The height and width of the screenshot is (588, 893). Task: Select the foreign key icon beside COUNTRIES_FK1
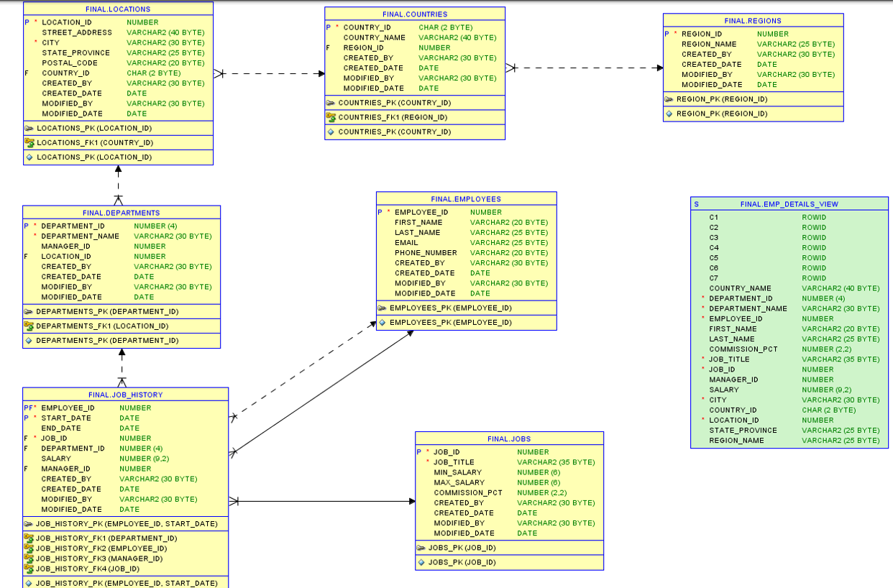[x=329, y=117]
